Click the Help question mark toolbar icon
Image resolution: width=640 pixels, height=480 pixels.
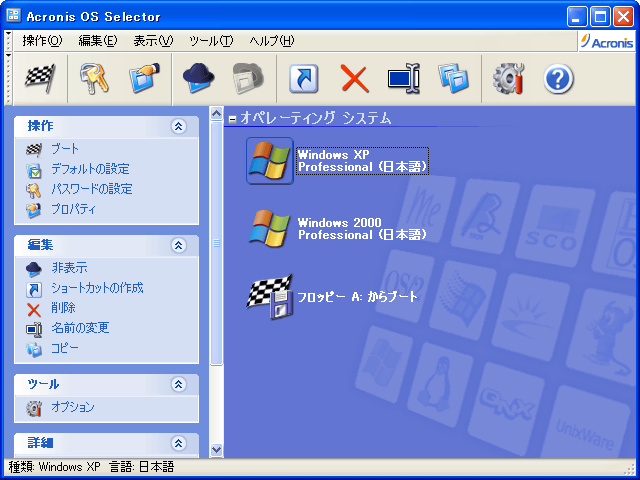coord(558,79)
